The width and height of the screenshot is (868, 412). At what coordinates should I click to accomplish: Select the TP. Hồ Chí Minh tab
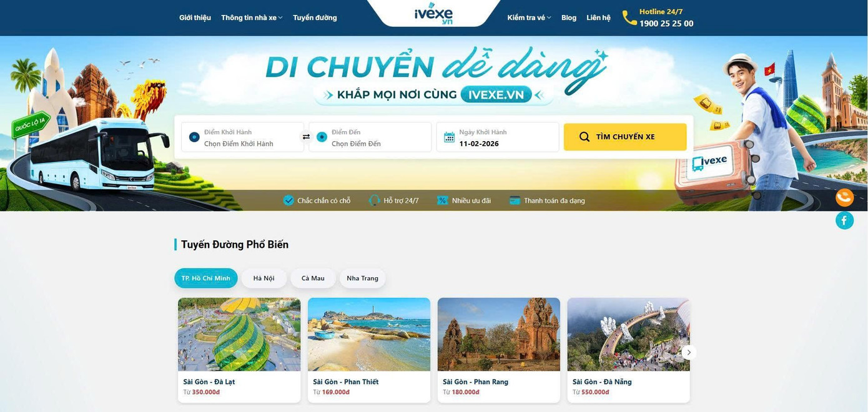[206, 278]
